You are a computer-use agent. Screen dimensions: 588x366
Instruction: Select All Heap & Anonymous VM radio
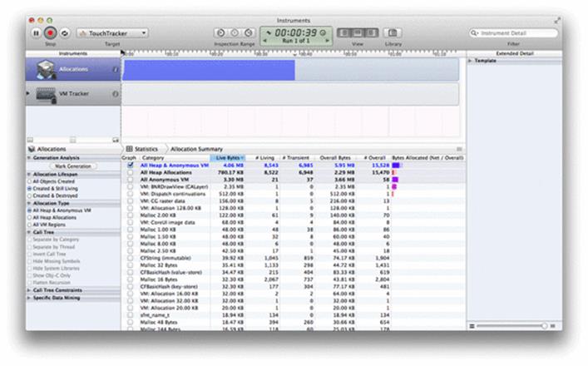tap(29, 210)
